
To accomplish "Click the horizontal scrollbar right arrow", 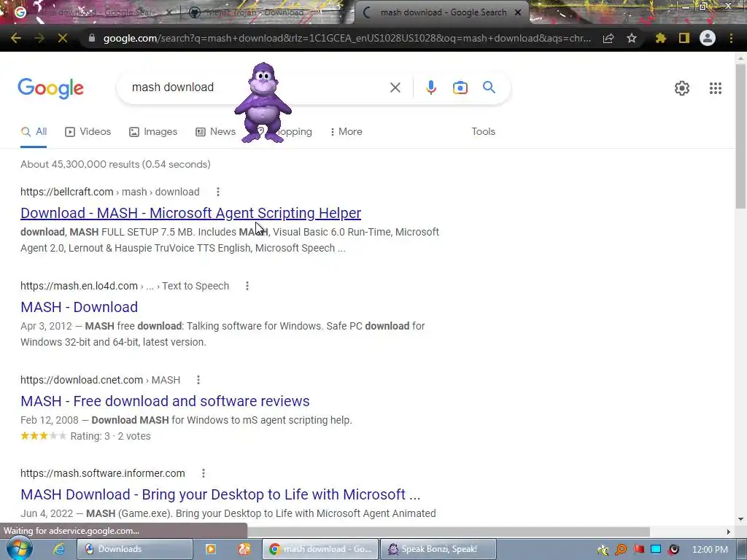I will (728, 532).
